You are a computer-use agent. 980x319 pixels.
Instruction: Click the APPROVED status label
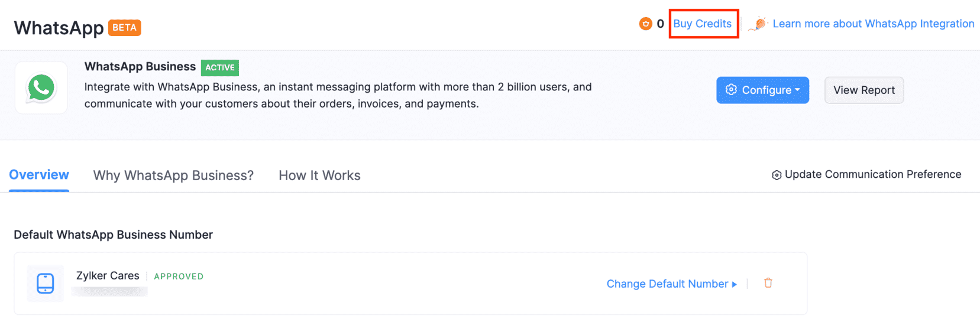pyautogui.click(x=179, y=276)
